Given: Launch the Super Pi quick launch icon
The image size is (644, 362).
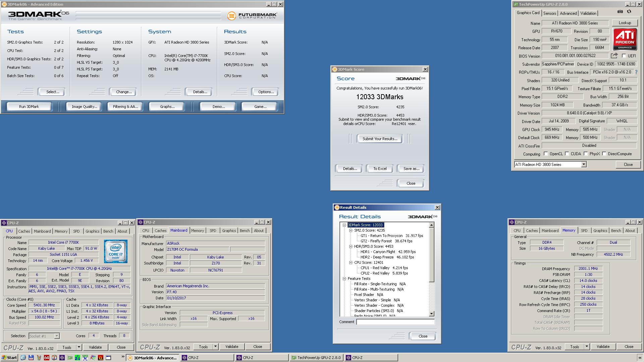Looking at the screenshot, I should coord(85,358).
